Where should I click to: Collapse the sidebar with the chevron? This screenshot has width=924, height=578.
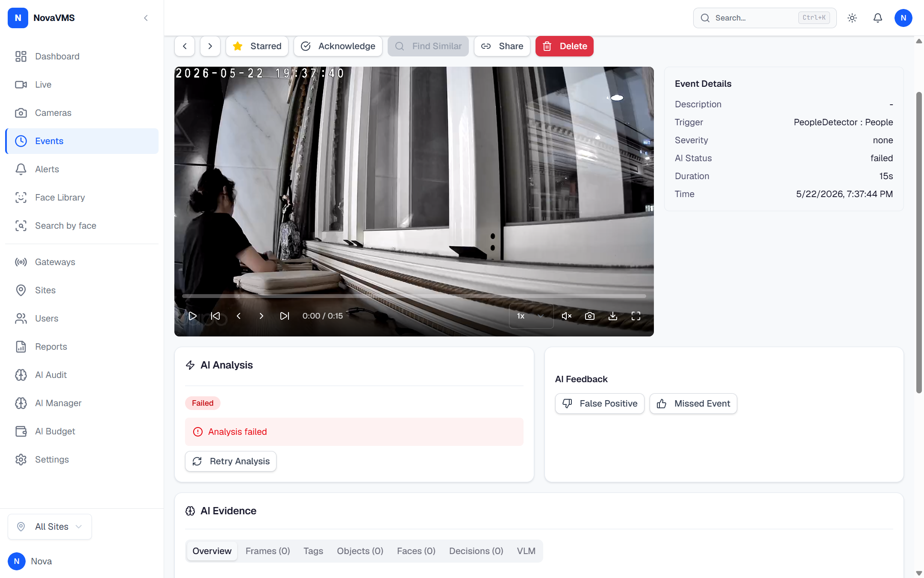click(146, 18)
